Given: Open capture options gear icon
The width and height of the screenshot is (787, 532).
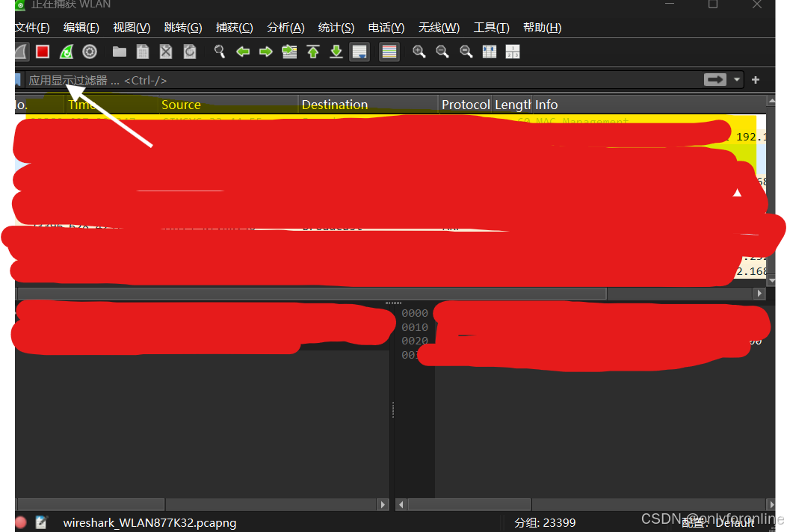Looking at the screenshot, I should 90,52.
